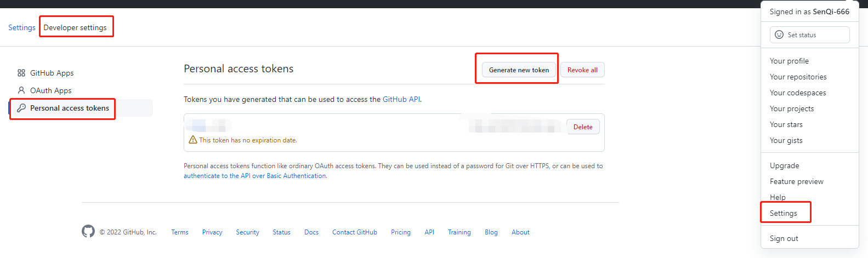Follow the Basic Authentication API link
The height and width of the screenshot is (258, 868).
tap(255, 176)
